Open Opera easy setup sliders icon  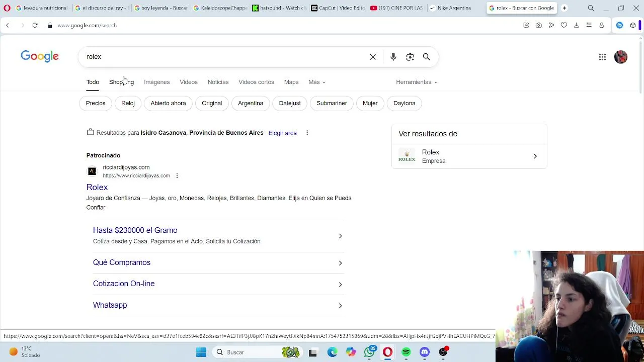click(589, 25)
